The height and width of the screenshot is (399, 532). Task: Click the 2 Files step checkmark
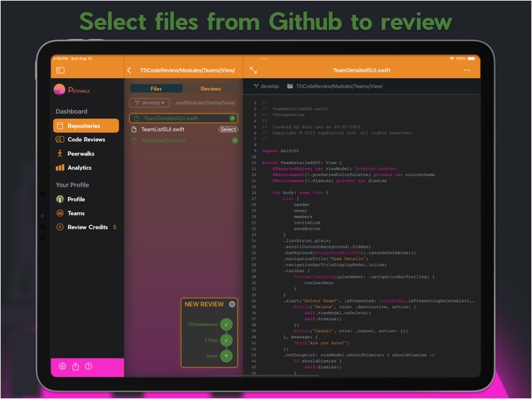tap(226, 340)
